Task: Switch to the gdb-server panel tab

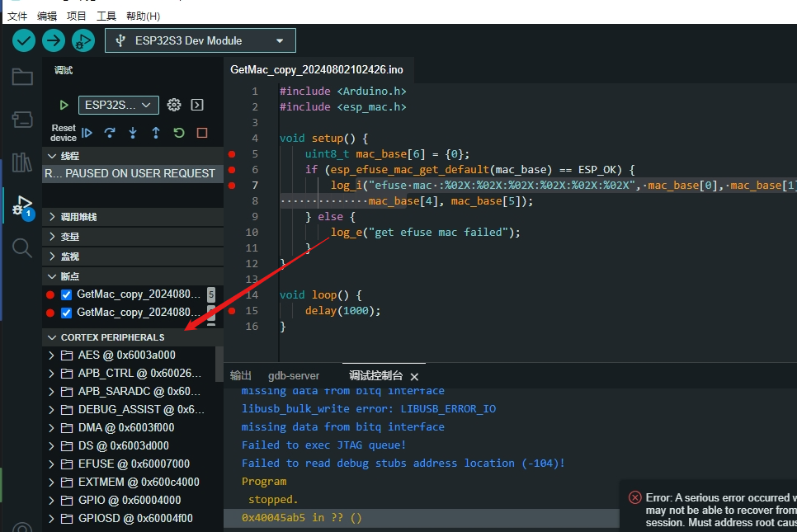Action: pos(294,376)
